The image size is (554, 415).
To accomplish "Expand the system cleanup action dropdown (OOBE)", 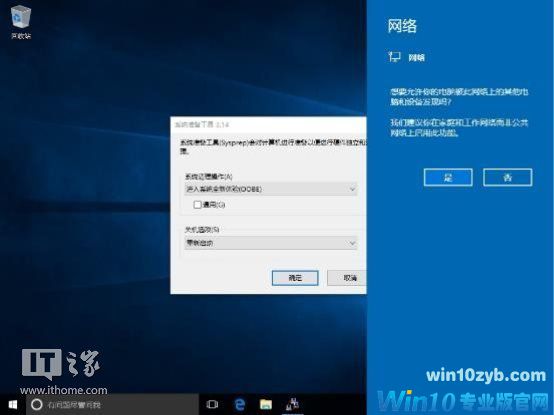I will [271, 189].
